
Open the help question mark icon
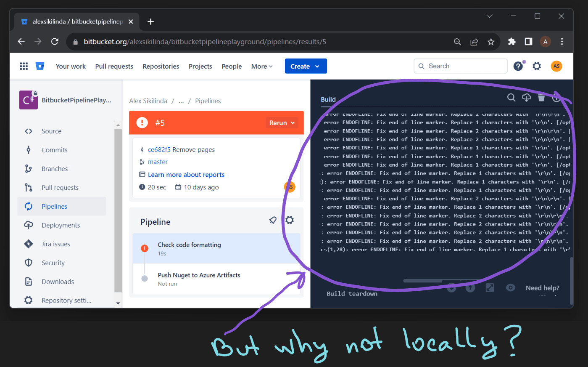tap(518, 66)
